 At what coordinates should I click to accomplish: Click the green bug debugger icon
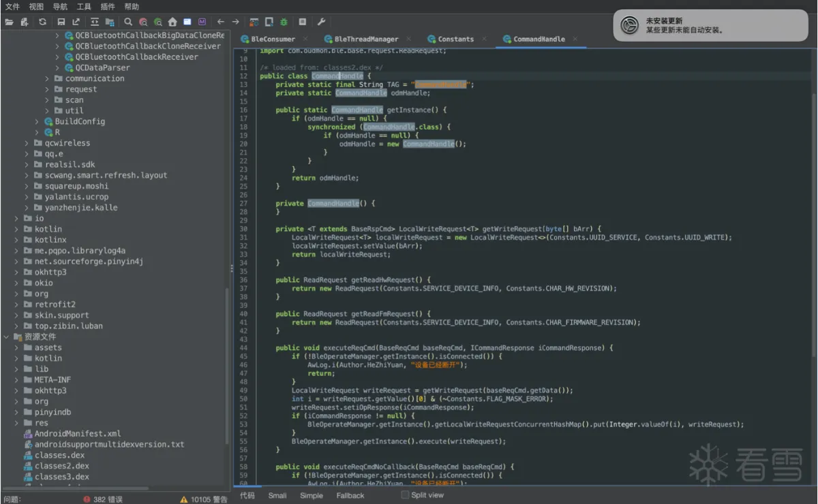click(284, 22)
